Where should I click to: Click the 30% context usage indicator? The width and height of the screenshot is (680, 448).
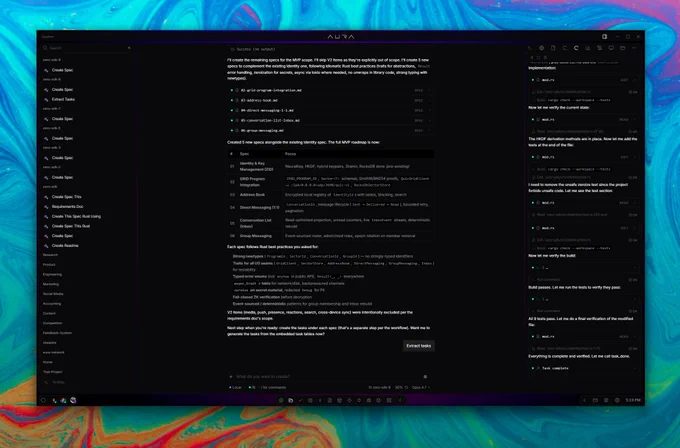(x=401, y=388)
